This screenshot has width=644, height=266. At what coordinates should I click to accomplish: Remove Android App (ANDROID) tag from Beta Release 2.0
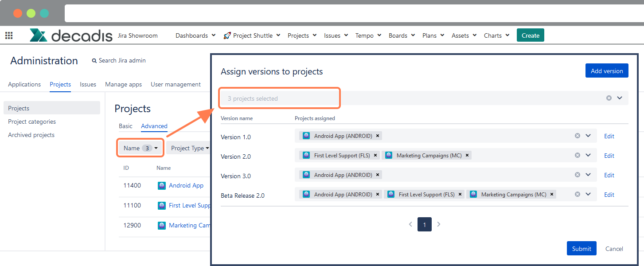click(x=377, y=194)
